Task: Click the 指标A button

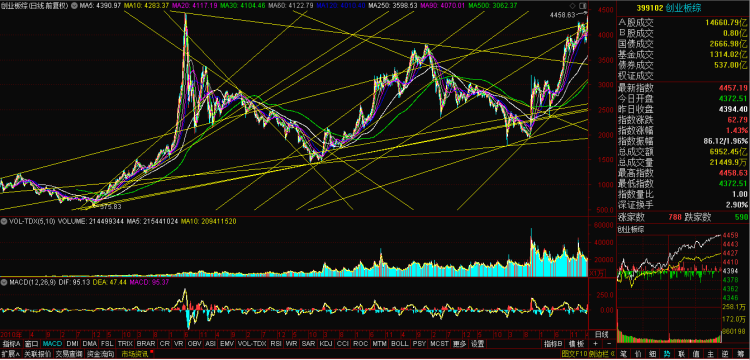Action: pyautogui.click(x=11, y=344)
